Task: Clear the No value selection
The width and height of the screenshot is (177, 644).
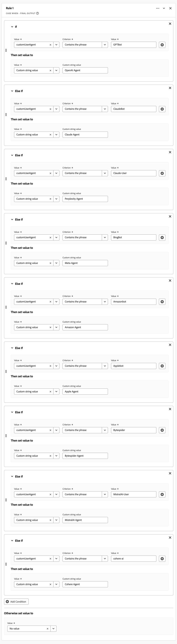Action: pos(47,628)
